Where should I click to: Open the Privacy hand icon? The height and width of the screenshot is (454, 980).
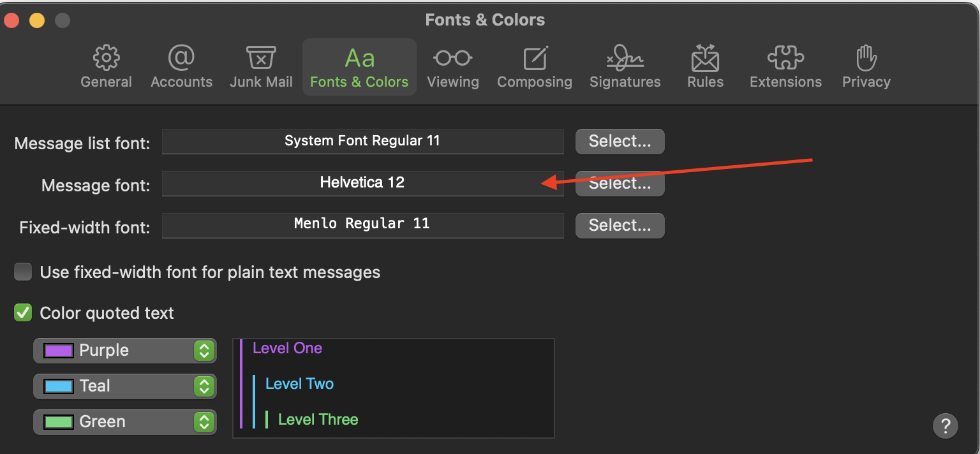tap(866, 59)
